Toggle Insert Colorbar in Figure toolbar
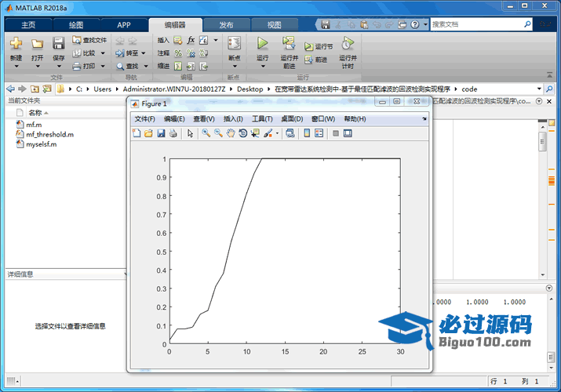561x392 pixels. pos(307,133)
